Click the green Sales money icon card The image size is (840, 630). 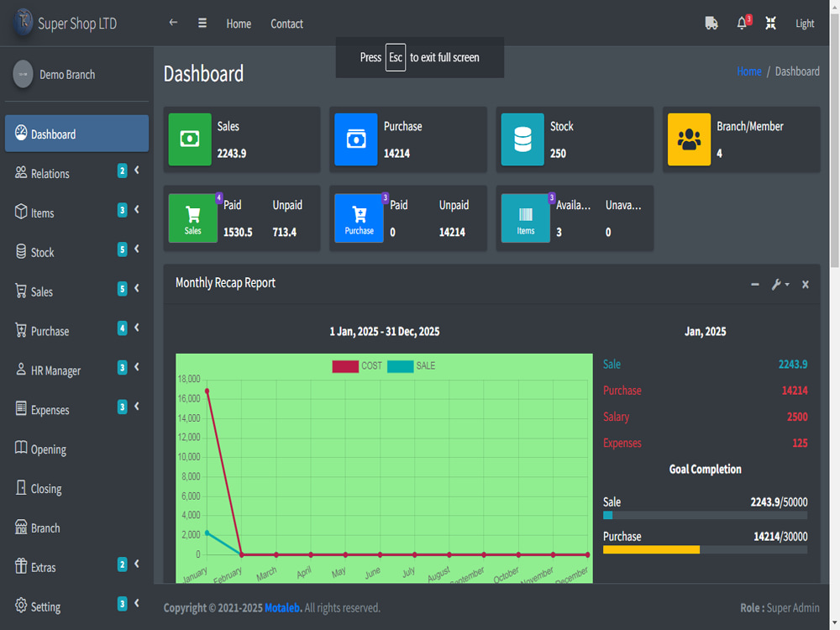(x=190, y=139)
